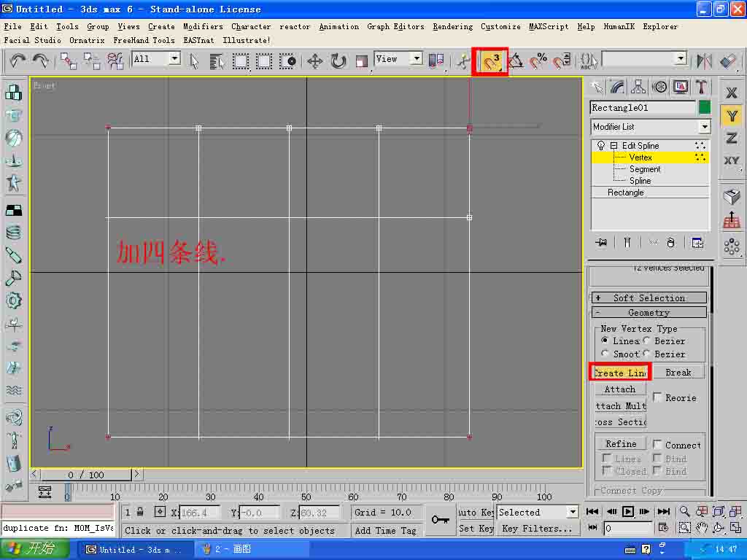Open the Display command panel tab
747x560 pixels.
click(681, 87)
